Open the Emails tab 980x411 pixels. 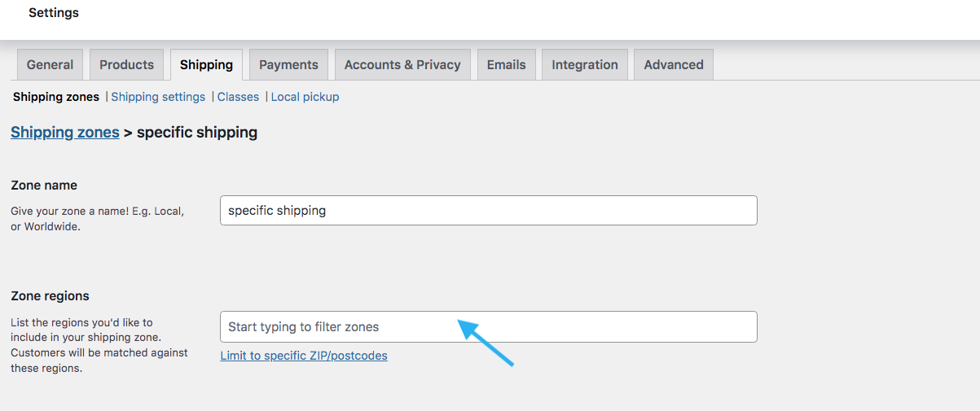pyautogui.click(x=506, y=65)
